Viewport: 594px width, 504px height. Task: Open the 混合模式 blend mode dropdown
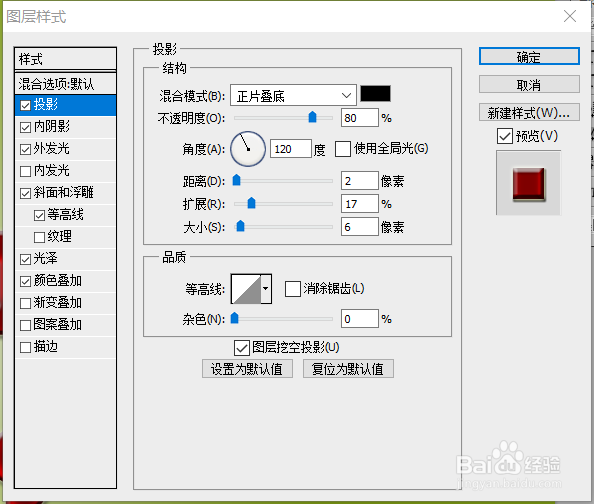click(x=293, y=95)
